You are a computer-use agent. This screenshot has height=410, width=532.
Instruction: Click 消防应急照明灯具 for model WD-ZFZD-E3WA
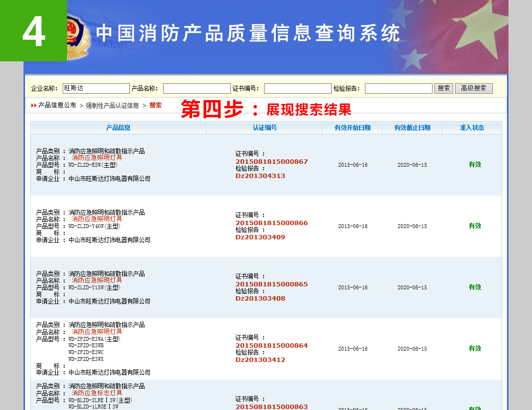[x=97, y=332]
